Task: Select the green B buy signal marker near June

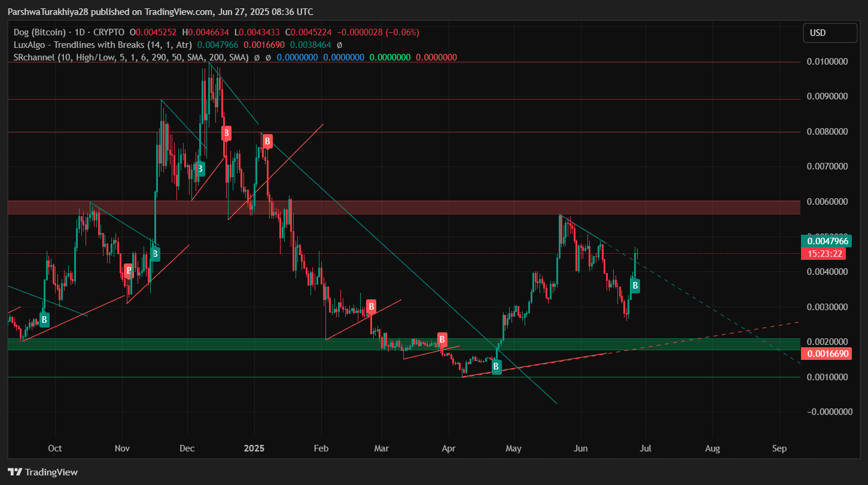Action: (x=634, y=286)
